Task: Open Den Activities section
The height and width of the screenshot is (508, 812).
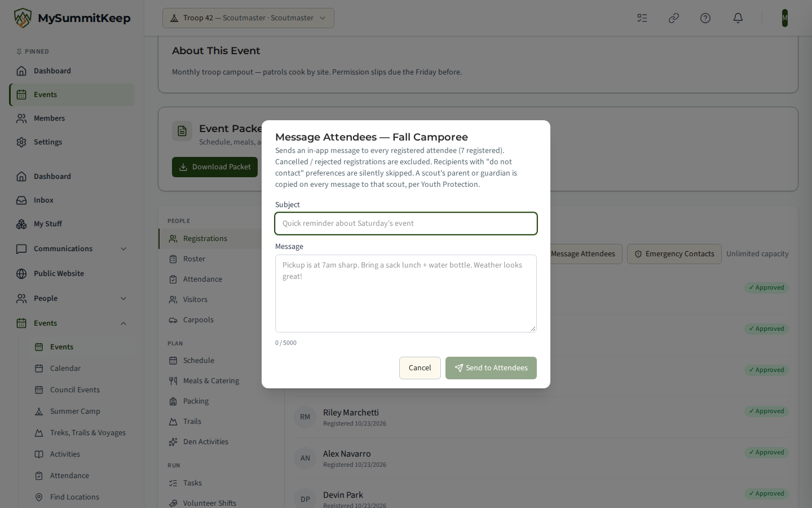Action: tap(221, 442)
